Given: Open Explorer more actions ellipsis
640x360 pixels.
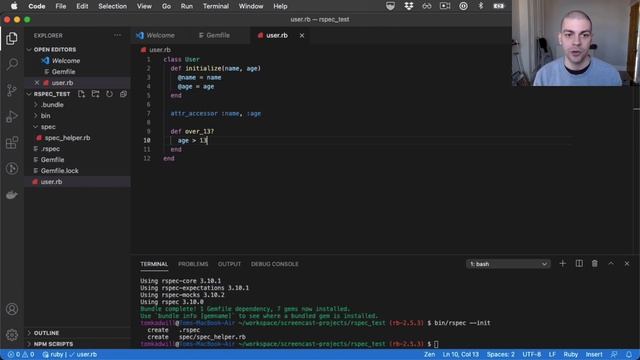Looking at the screenshot, I should pyautogui.click(x=118, y=36).
